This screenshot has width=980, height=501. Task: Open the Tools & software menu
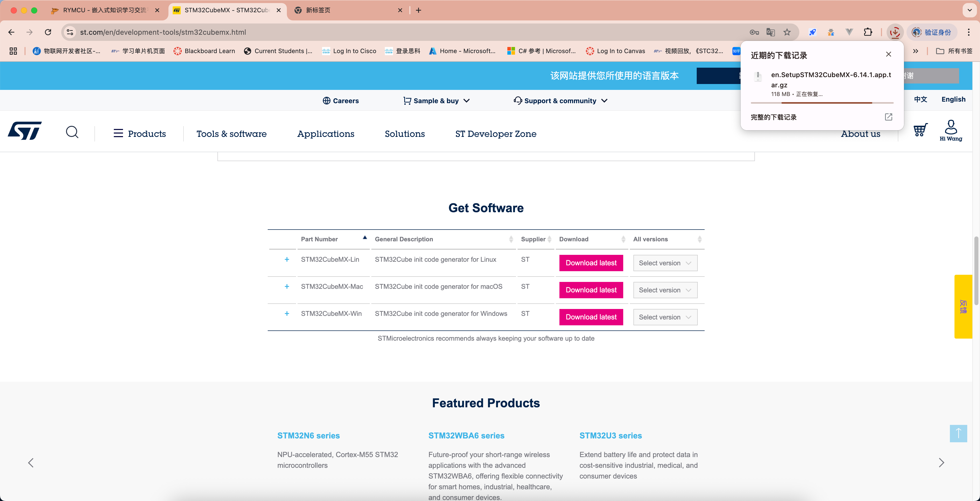(x=231, y=134)
